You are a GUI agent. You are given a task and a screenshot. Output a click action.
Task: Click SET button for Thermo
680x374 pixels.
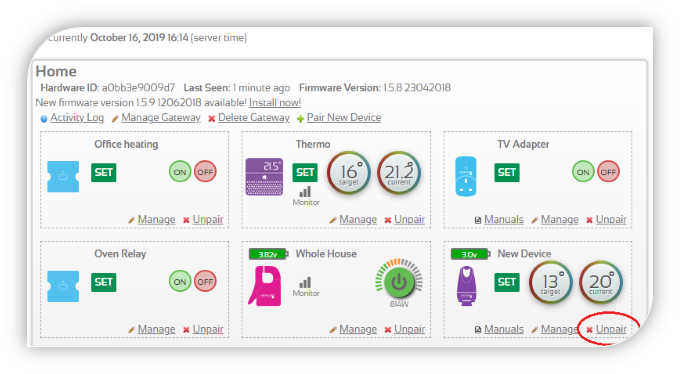305,172
